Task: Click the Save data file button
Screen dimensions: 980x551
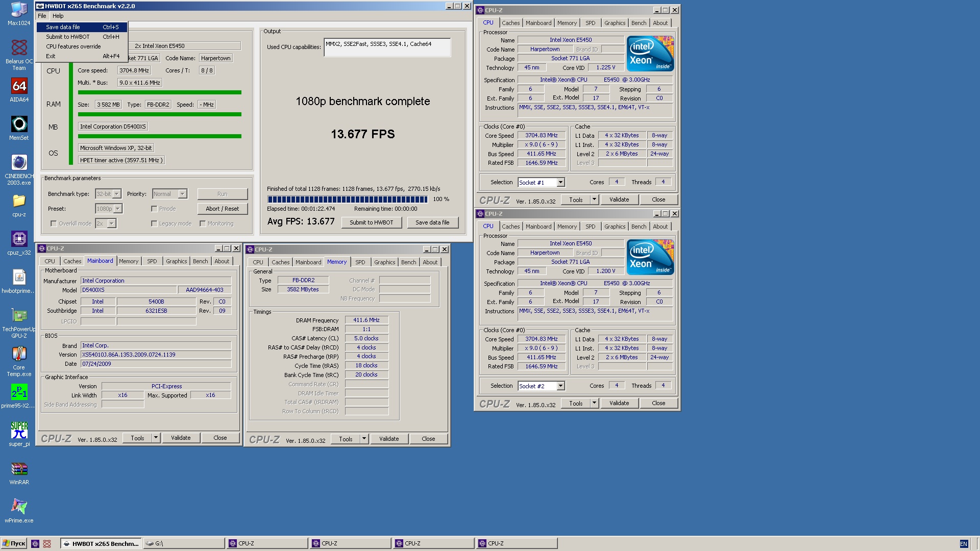Action: 432,222
